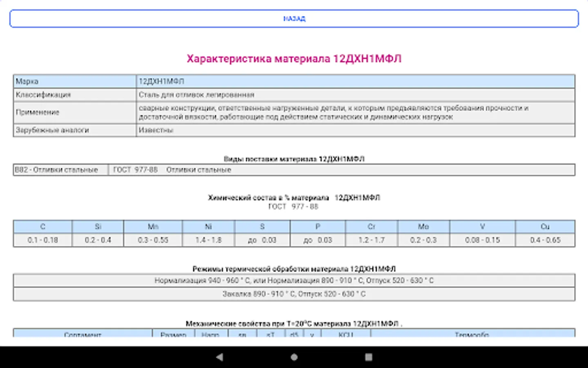
Task: Select the "Si" column header
Action: (x=98, y=227)
